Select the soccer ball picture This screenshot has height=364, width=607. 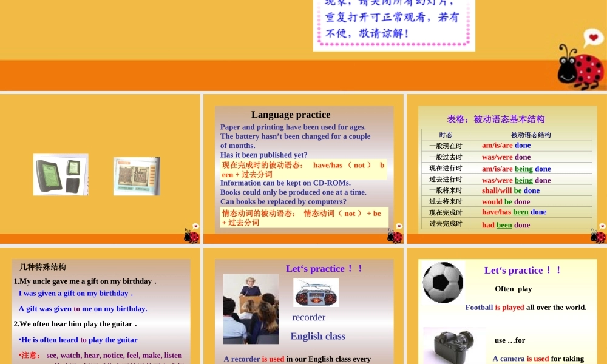point(443,282)
